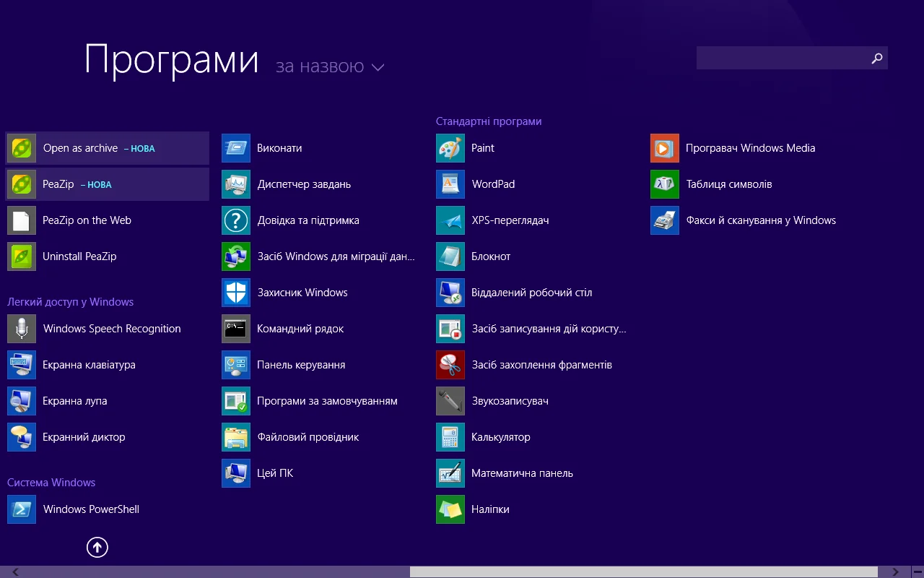Screen dimensions: 924x578
Task: Click the search magnifier button
Action: (x=877, y=59)
